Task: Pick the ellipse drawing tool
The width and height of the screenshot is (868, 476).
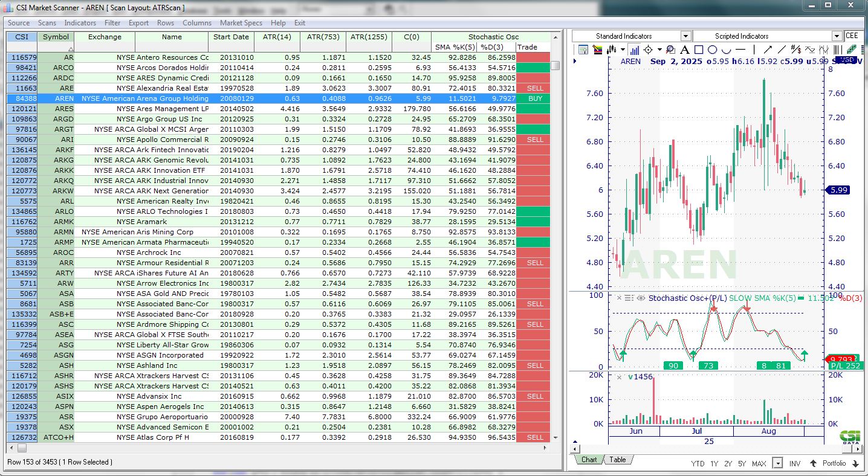Action: [x=712, y=50]
